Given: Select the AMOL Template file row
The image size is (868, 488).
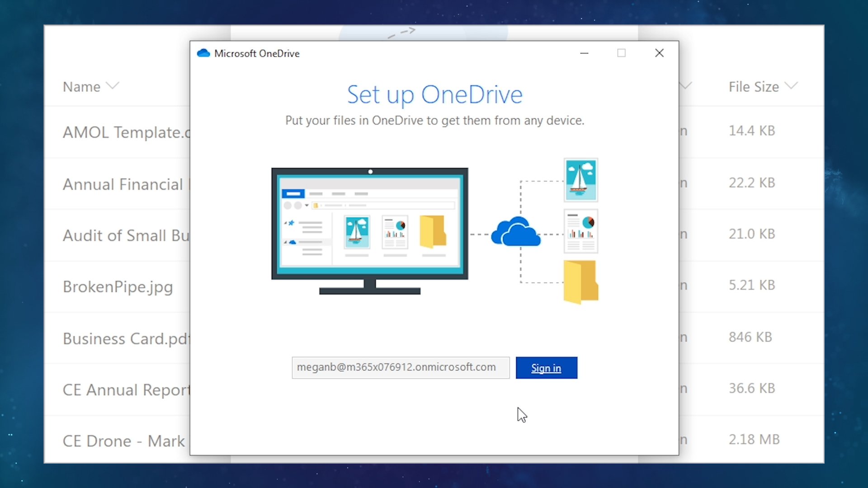Looking at the screenshot, I should [x=126, y=132].
